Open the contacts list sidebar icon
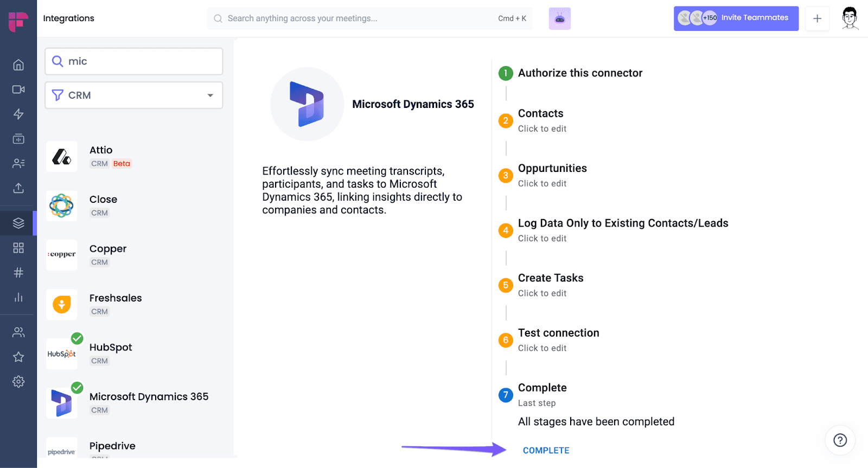The width and height of the screenshot is (868, 468). tap(18, 163)
